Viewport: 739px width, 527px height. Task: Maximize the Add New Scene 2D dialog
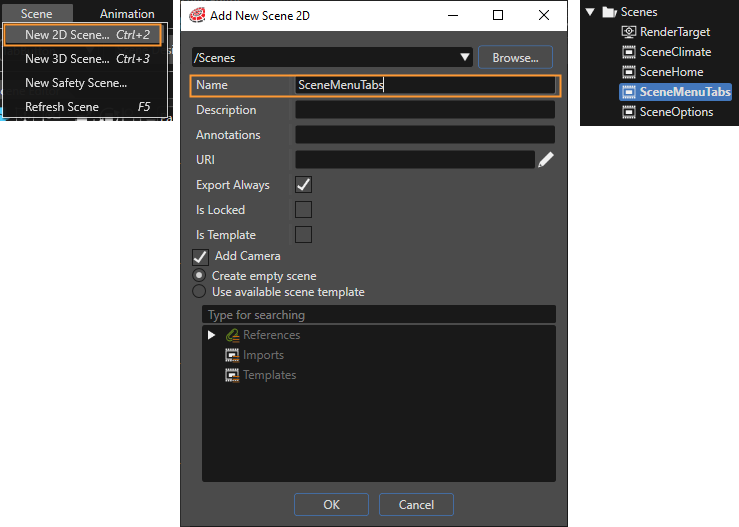click(x=498, y=15)
